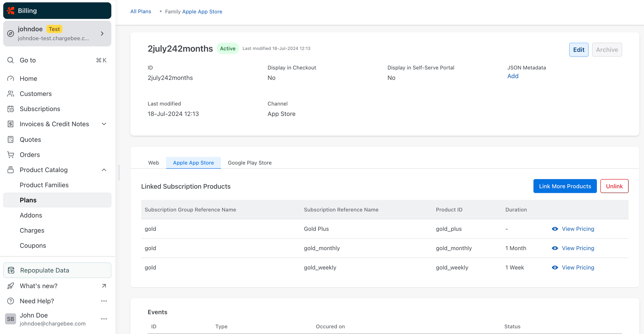Click the Orders shopping cart icon
Screen dimensions: 644x334
coord(11,155)
